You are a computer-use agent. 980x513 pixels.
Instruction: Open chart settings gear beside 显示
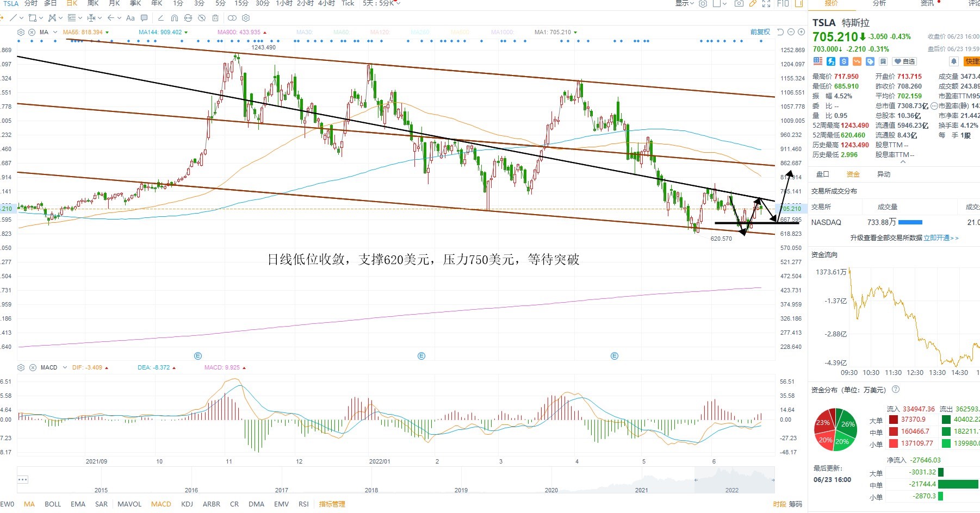click(x=703, y=3)
